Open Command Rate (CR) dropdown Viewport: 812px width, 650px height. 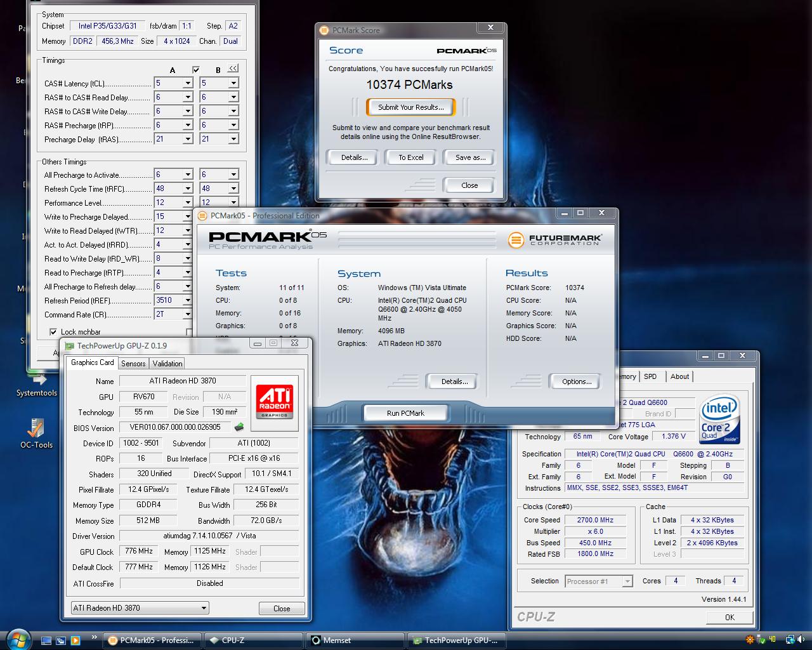[187, 314]
